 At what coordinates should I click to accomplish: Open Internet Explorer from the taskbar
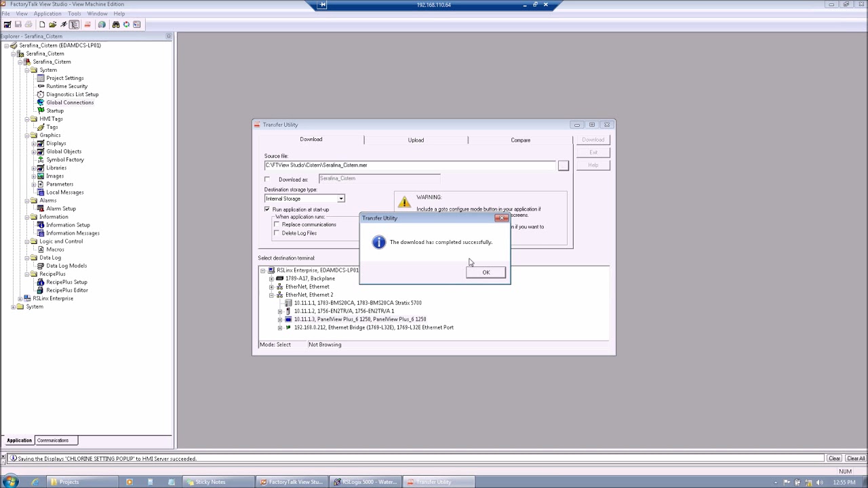[35, 482]
